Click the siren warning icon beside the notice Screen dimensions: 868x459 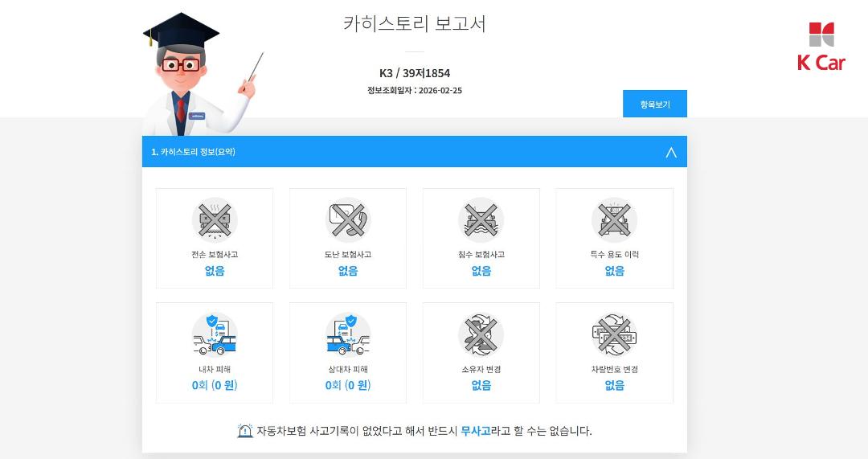244,431
